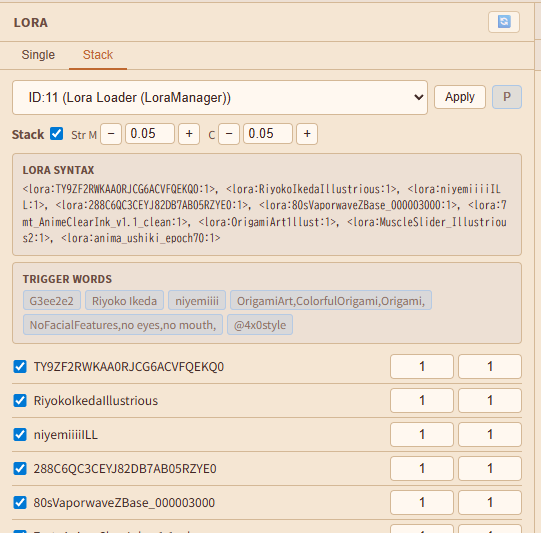The width and height of the screenshot is (541, 533).
Task: Edit second strength field of niyemiiiiILL row
Action: pyautogui.click(x=490, y=434)
